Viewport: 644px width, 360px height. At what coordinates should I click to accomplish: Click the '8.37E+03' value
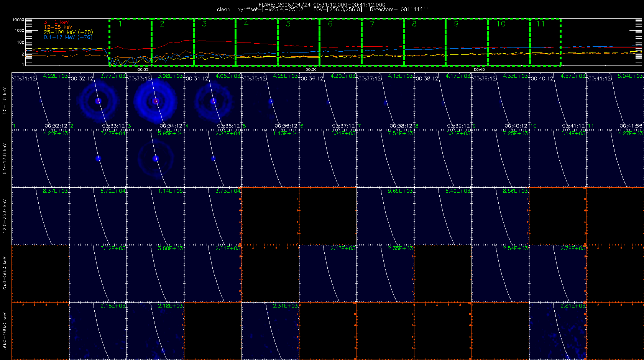click(56, 191)
